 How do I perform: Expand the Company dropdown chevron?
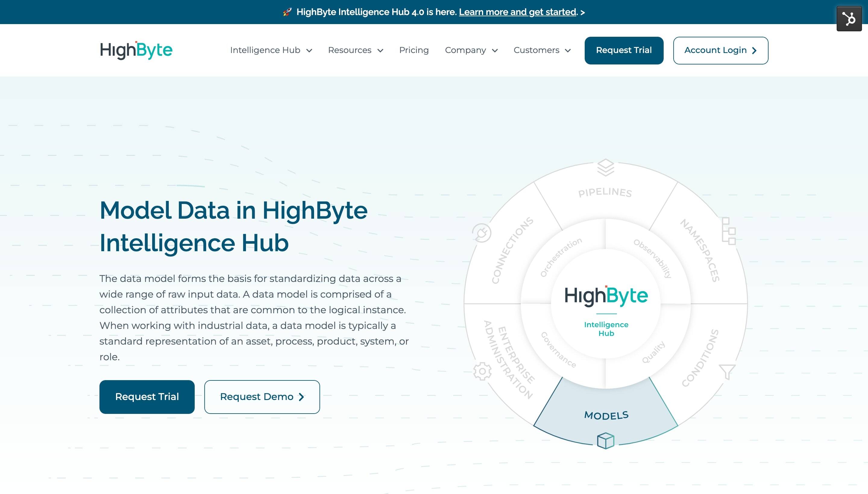pos(495,51)
